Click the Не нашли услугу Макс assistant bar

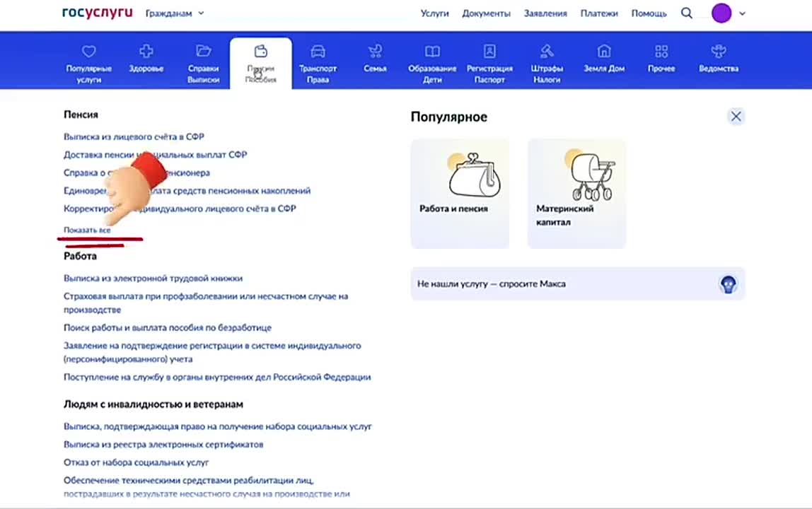tap(577, 284)
